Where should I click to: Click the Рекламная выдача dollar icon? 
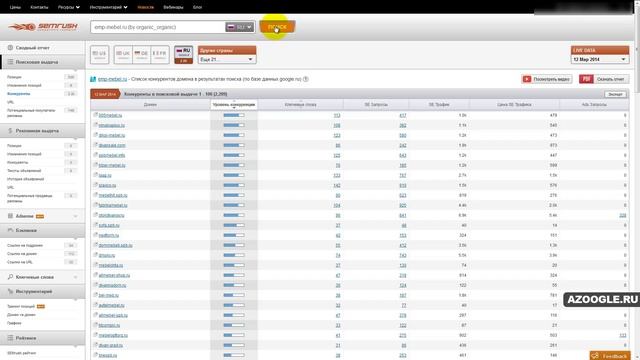point(10,131)
